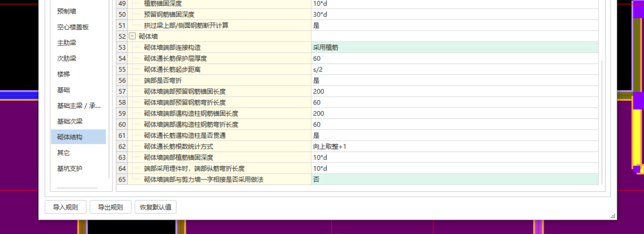The width and height of the screenshot is (644, 234).
Task: Edit value 10*d of 砌体墙端部植筋锚固深度
Action: tap(455, 157)
